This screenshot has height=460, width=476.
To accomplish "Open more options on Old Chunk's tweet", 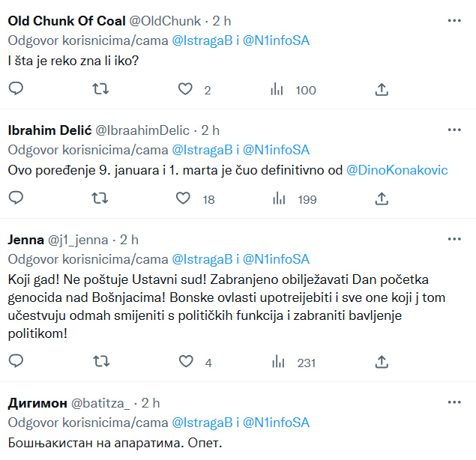I will click(454, 20).
